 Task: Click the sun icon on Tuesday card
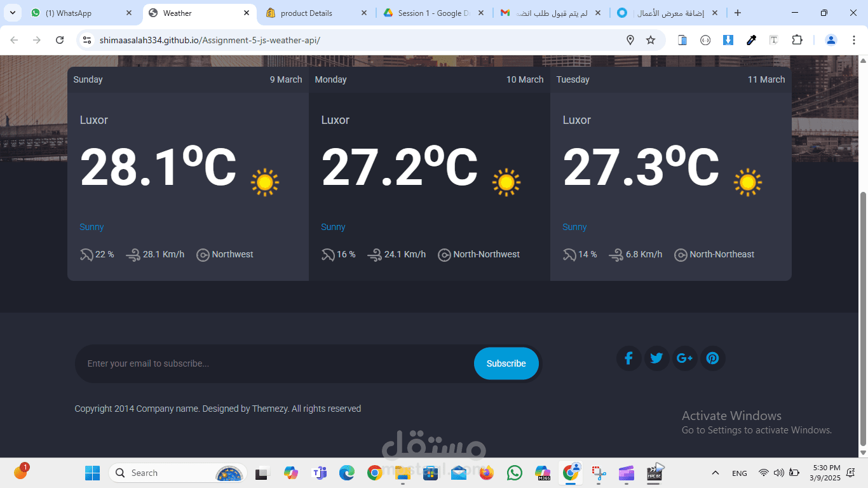pos(748,182)
